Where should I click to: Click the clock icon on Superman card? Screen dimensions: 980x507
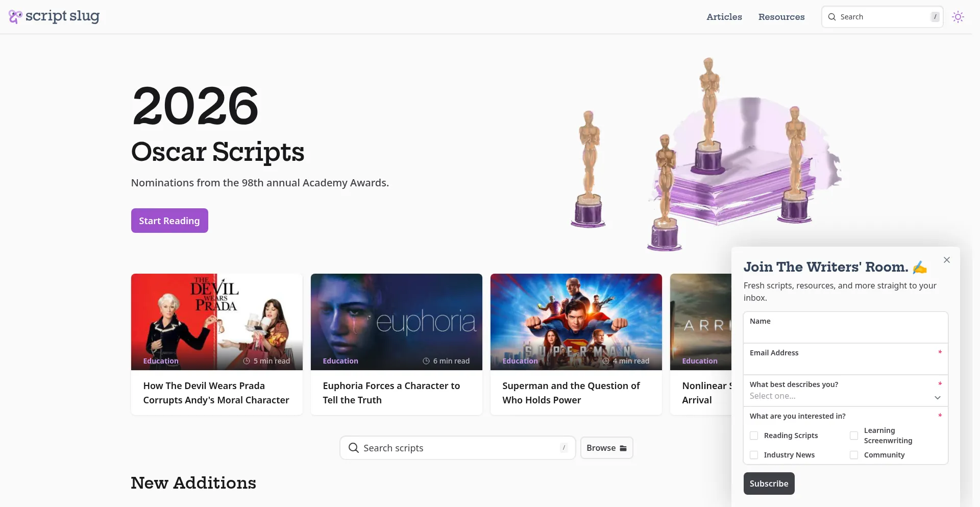[x=606, y=361]
